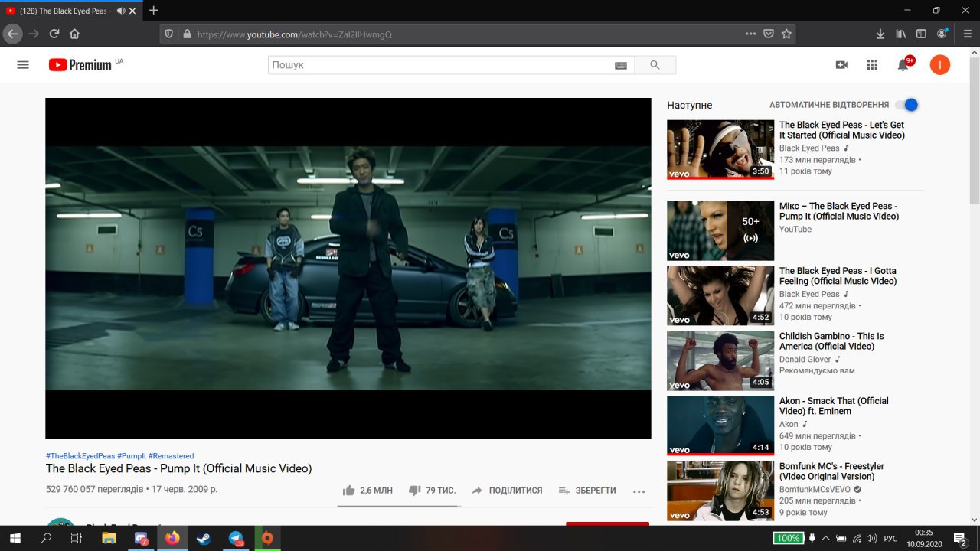The image size is (980, 551).
Task: Open I Gotta Feeling video thumbnail
Action: [720, 295]
